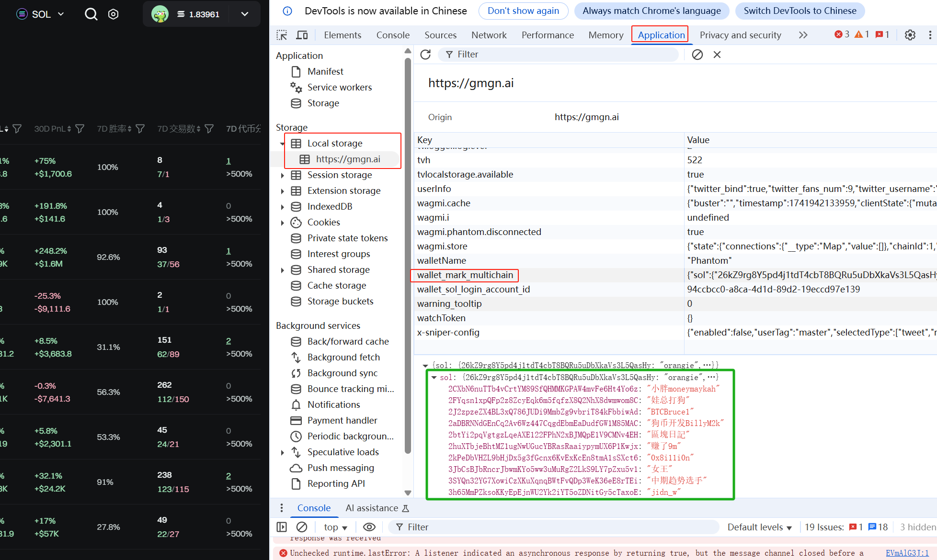Filter the 30D PnL column
The height and width of the screenshot is (560, 937).
[x=80, y=129]
